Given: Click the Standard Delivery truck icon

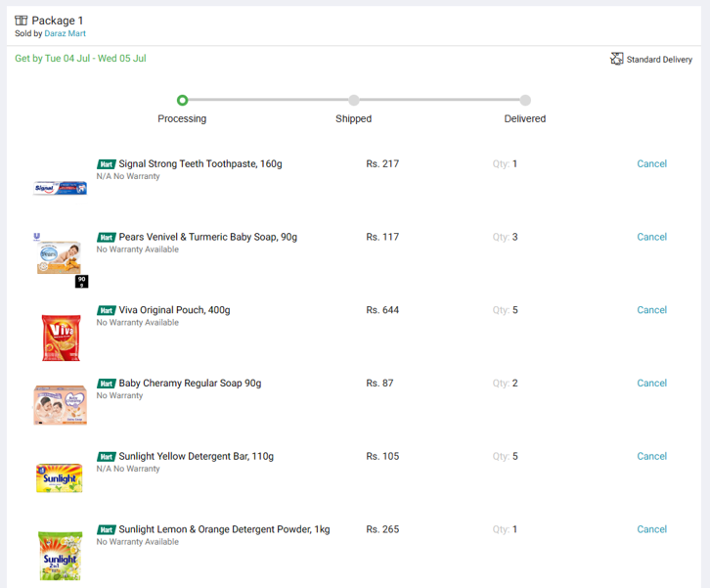Looking at the screenshot, I should point(616,59).
